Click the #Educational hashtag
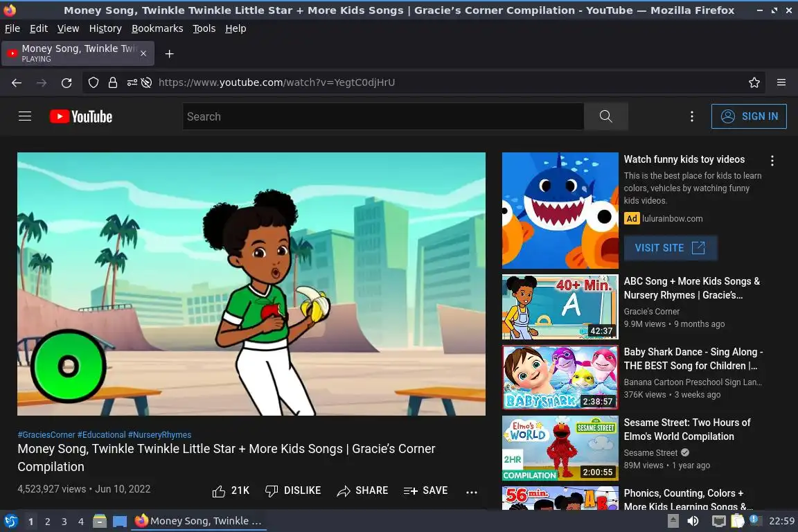 coord(101,435)
